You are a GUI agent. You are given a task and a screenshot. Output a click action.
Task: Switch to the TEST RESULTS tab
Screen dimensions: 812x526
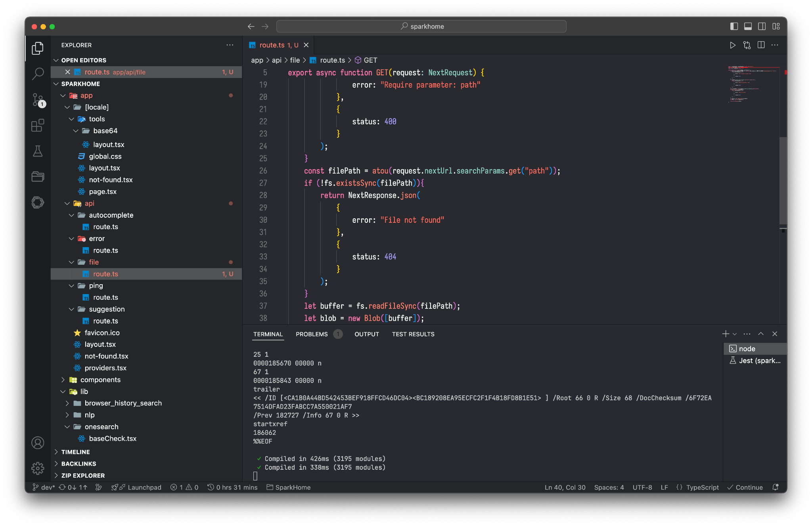click(x=413, y=334)
